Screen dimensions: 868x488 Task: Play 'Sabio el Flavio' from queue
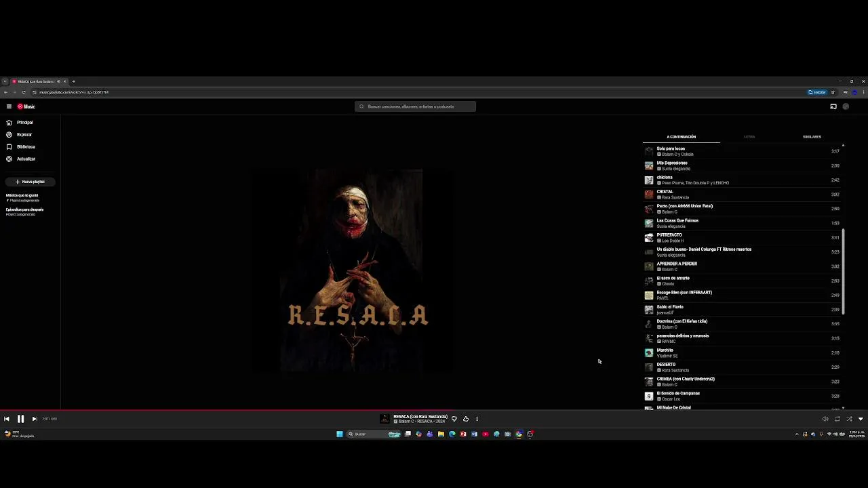coord(743,310)
